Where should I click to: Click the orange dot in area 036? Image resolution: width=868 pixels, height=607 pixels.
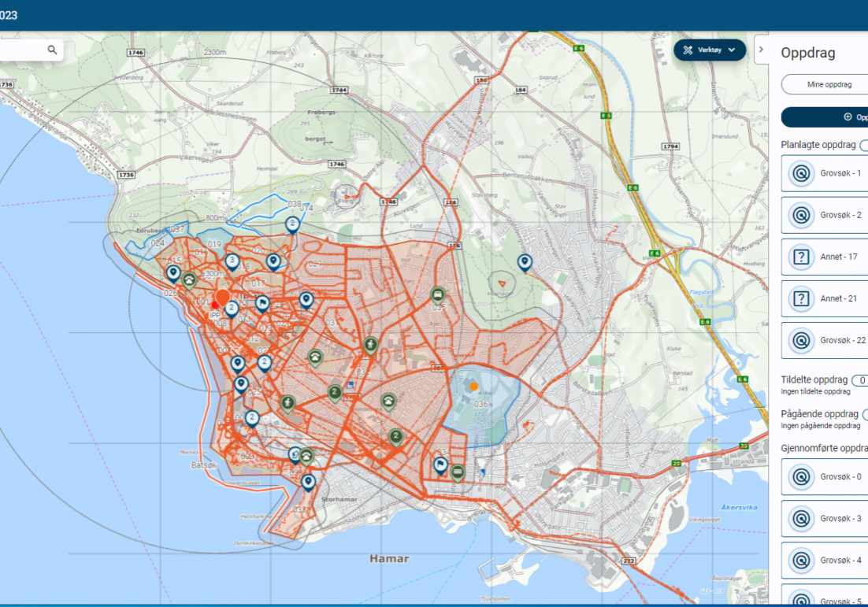[473, 386]
